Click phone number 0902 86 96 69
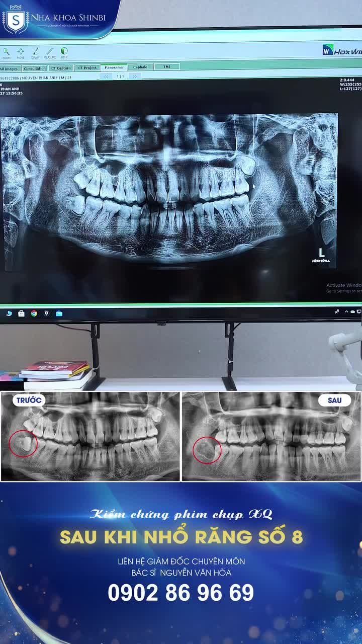The image size is (362, 644). [181, 593]
